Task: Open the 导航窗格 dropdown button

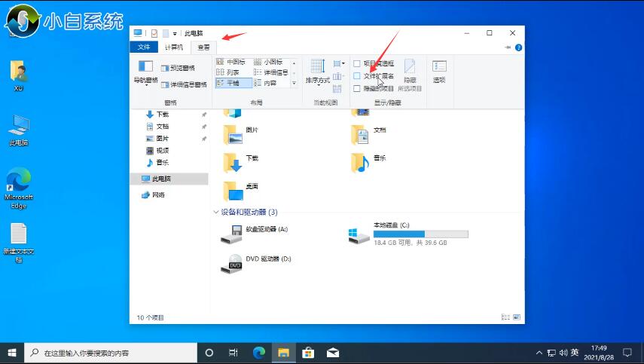Action: (146, 72)
